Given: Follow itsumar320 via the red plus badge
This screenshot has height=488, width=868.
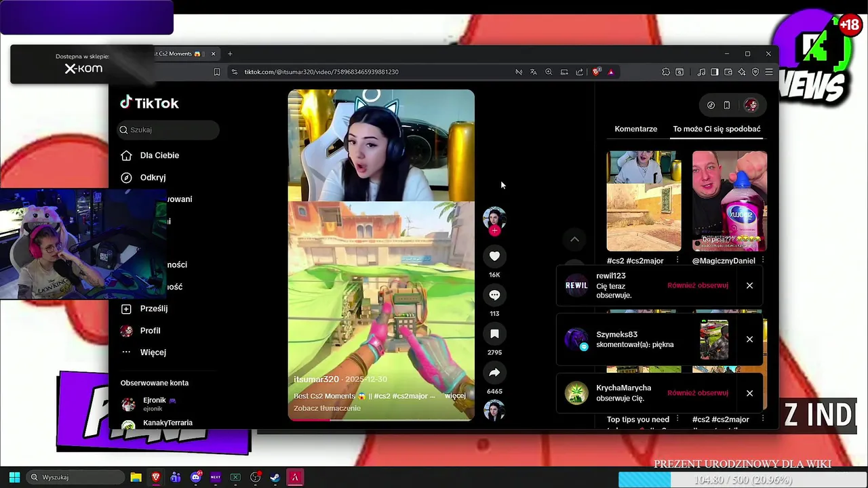Looking at the screenshot, I should [494, 231].
